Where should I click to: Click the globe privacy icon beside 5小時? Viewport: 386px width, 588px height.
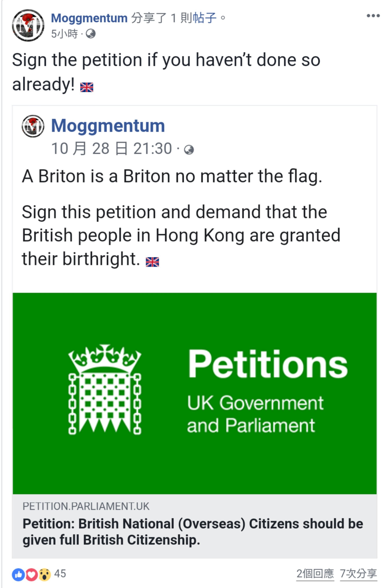91,34
